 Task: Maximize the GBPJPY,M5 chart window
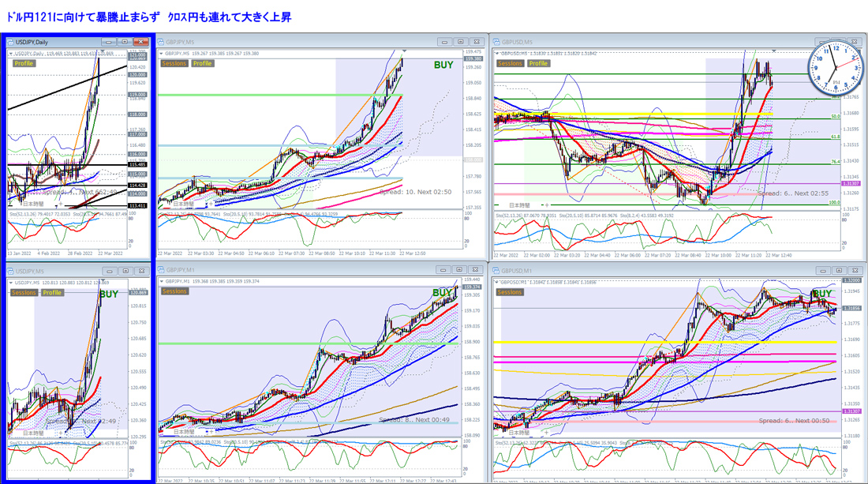coord(461,42)
